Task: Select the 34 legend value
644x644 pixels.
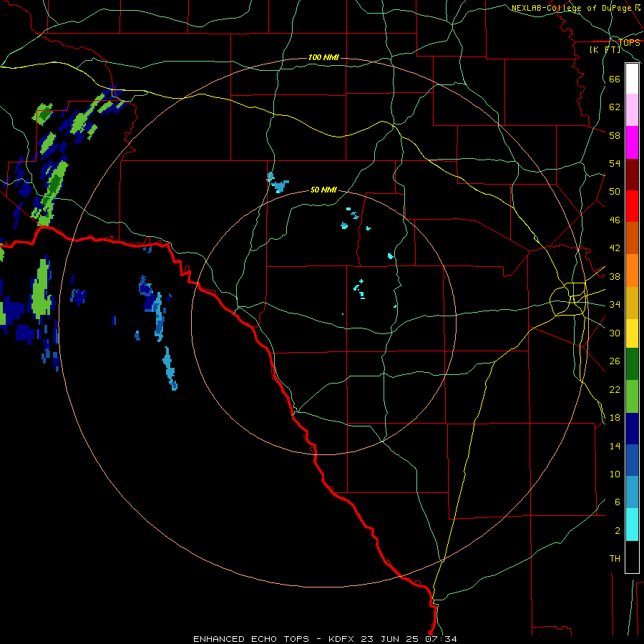Action: tap(615, 305)
